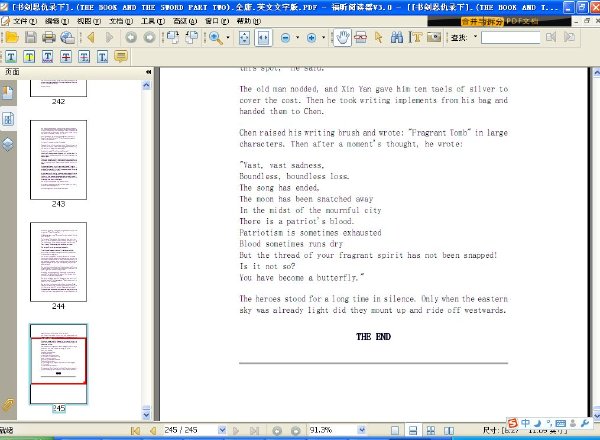Viewport: 600px width, 440px height.
Task: Open the find options dropdown arrow
Action: pos(475,37)
